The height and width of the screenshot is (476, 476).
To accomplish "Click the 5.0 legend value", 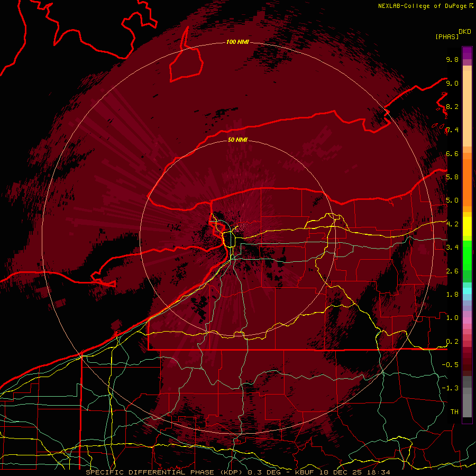I will 452,200.
